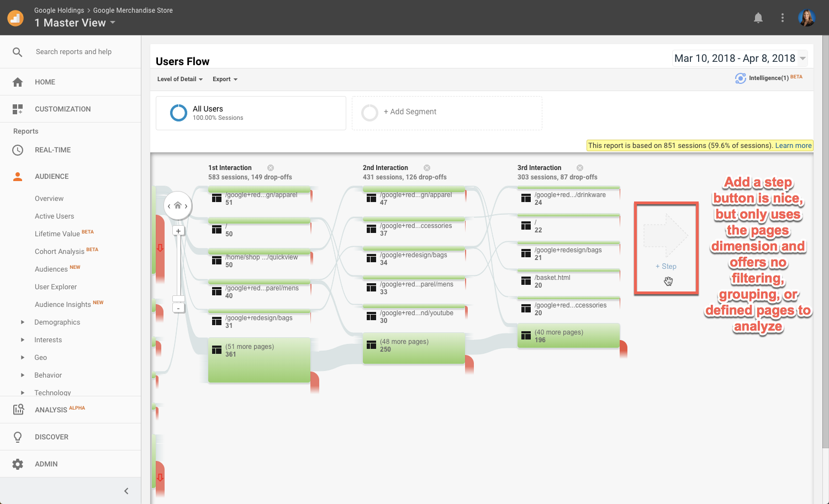Open the Admin gear settings
This screenshot has width=829, height=504.
pos(18,464)
